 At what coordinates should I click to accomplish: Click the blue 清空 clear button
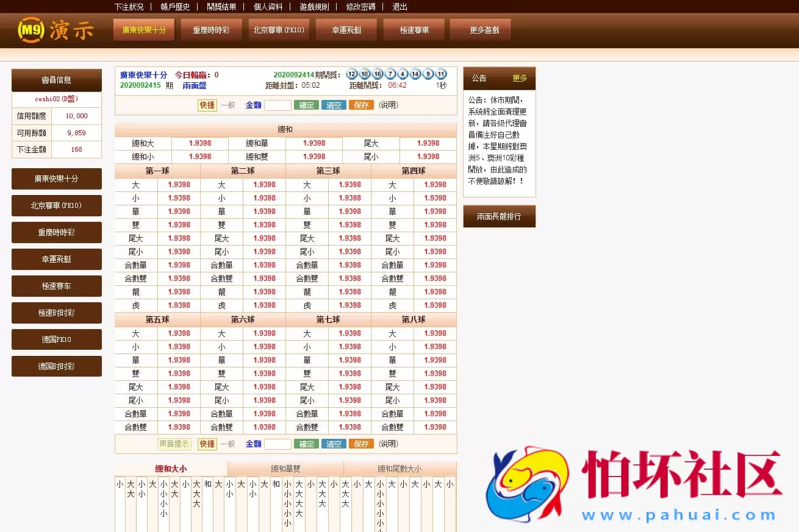point(334,105)
